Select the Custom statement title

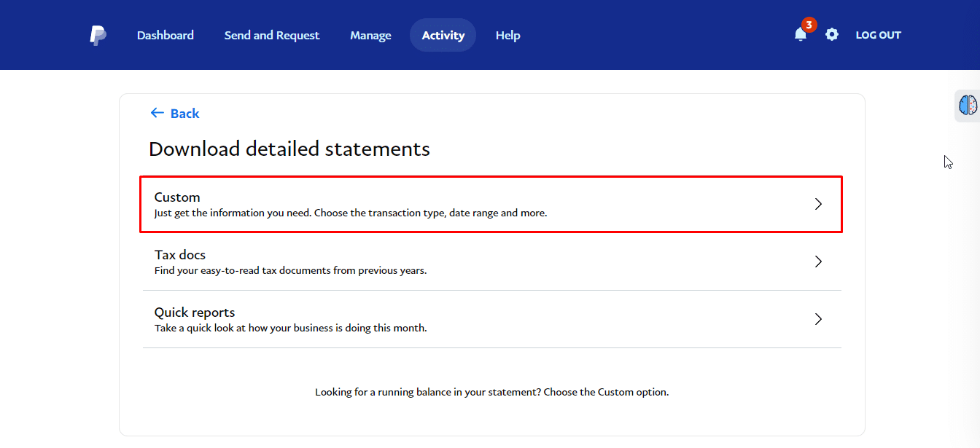click(x=177, y=197)
